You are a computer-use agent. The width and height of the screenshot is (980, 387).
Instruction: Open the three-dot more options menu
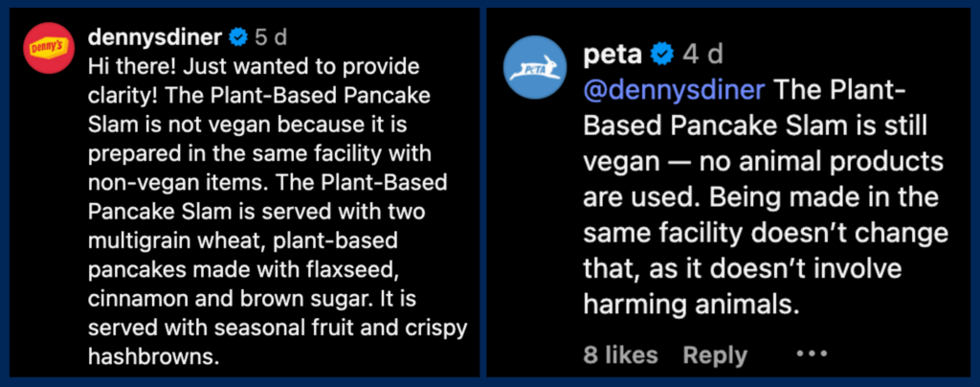[x=811, y=354]
